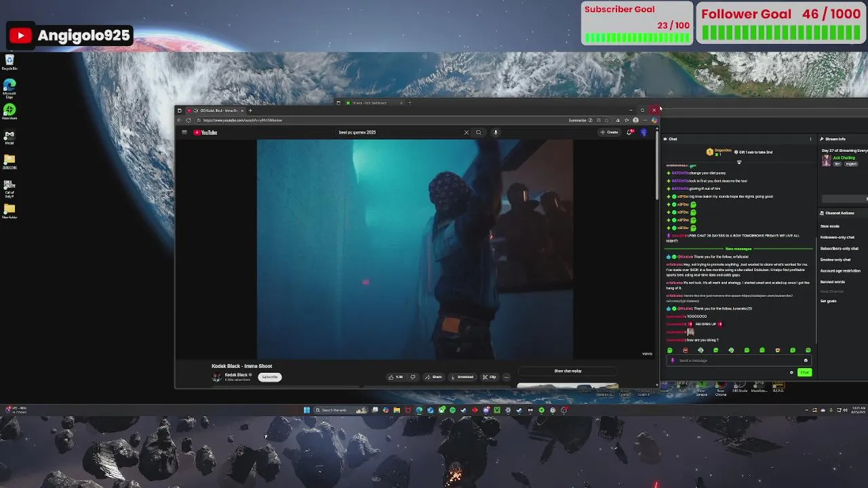Bookmark this page with the star icon
868x488 pixels.
pyautogui.click(x=606, y=120)
